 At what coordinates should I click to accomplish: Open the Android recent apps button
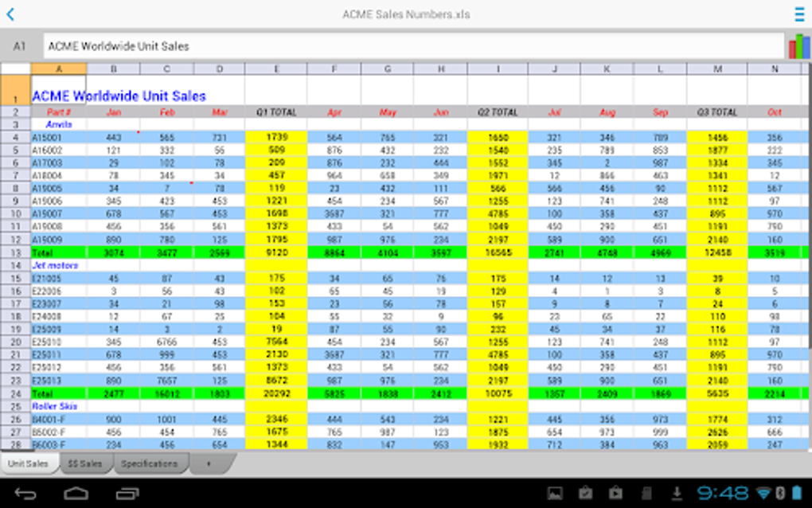[x=127, y=494]
